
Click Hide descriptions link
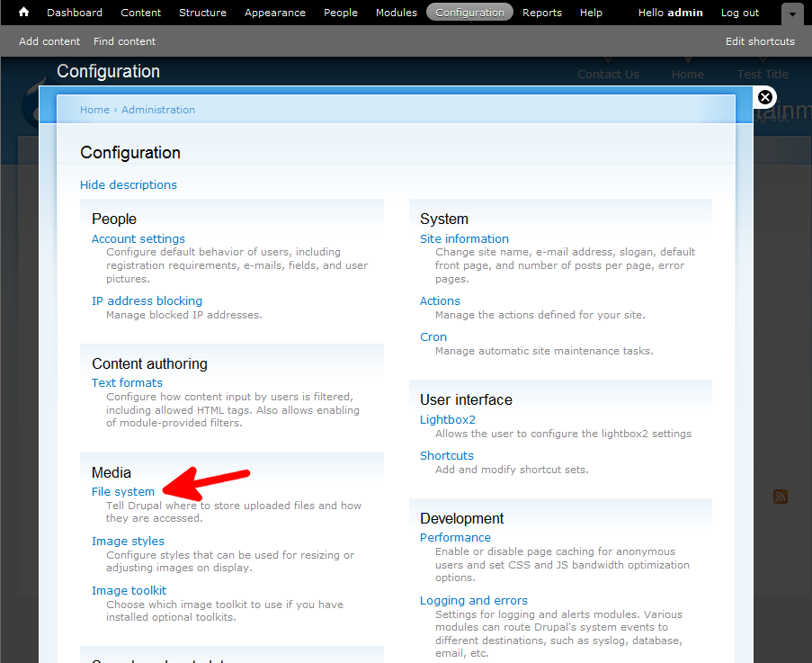[129, 185]
